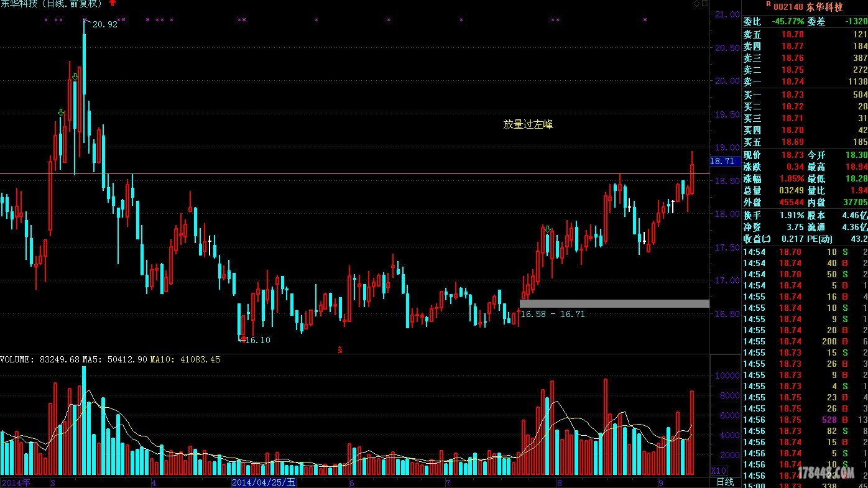Click the red up-arrow beside 东华科技 chart title
868x488 pixels.
112,3
